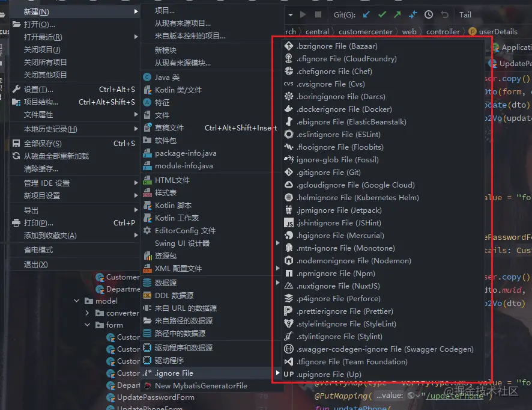Click 省电模式 menu item
The width and height of the screenshot is (532, 410).
(x=75, y=250)
